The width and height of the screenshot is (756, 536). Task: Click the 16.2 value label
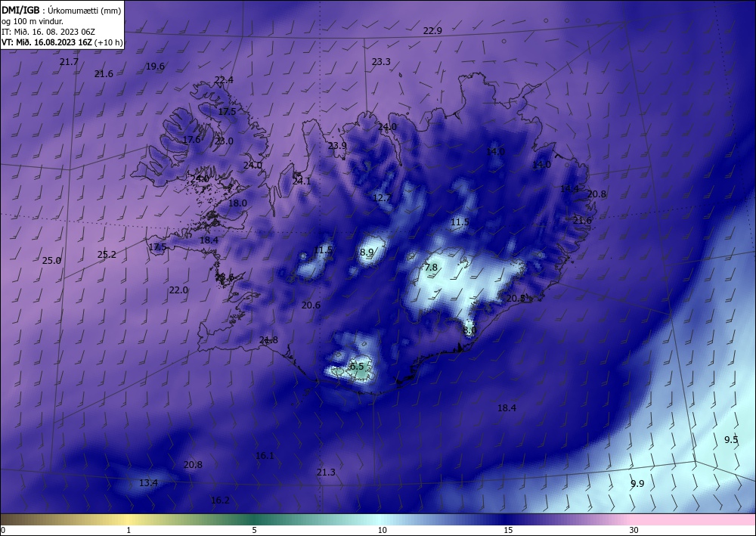click(x=220, y=500)
